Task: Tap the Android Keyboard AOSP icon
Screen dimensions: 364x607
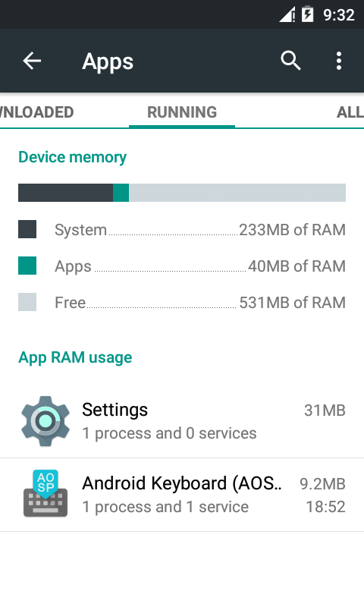Action: [45, 493]
